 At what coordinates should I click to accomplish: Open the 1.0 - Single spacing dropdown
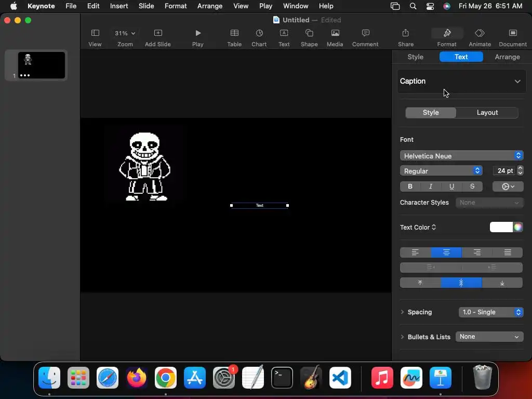(x=491, y=312)
